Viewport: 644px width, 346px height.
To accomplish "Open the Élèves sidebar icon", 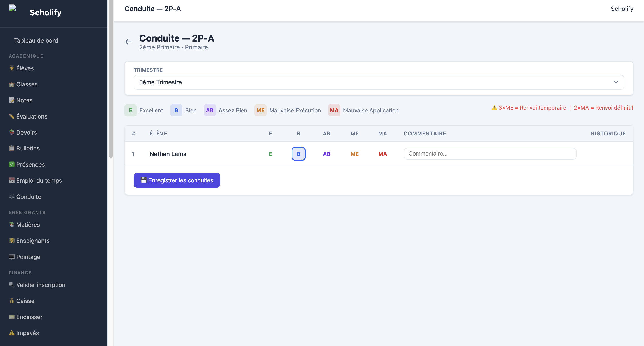I will [11, 68].
